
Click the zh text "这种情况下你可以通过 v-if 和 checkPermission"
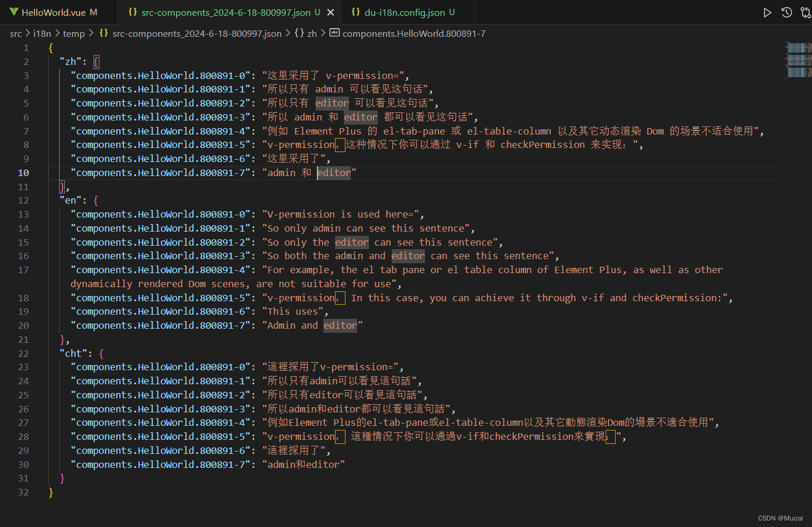(x=465, y=144)
